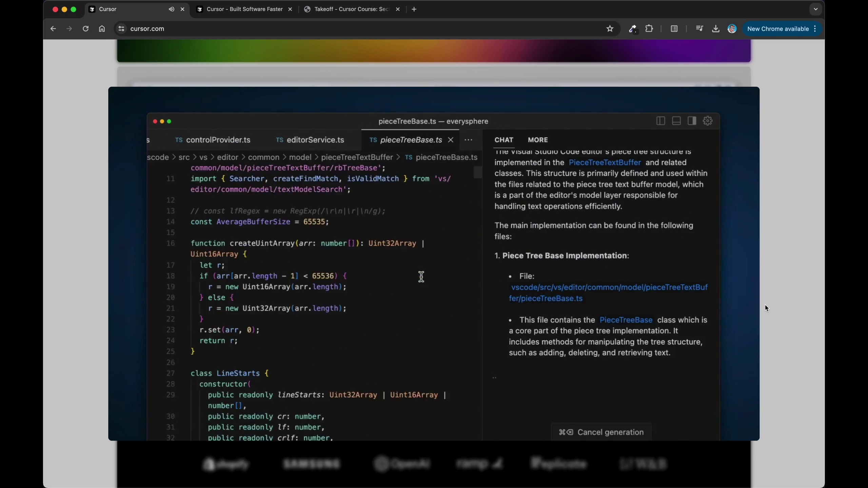
Task: Click line number 16 in the gutter
Action: (170, 243)
